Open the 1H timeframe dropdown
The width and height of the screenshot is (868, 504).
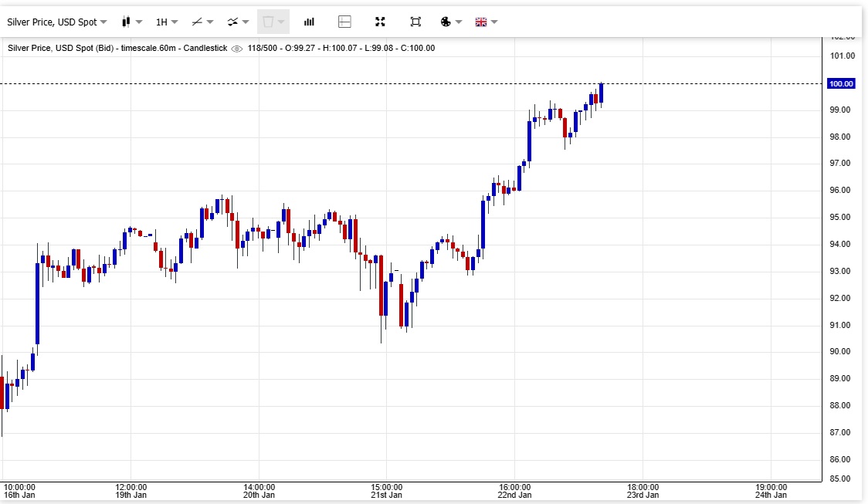pos(167,22)
